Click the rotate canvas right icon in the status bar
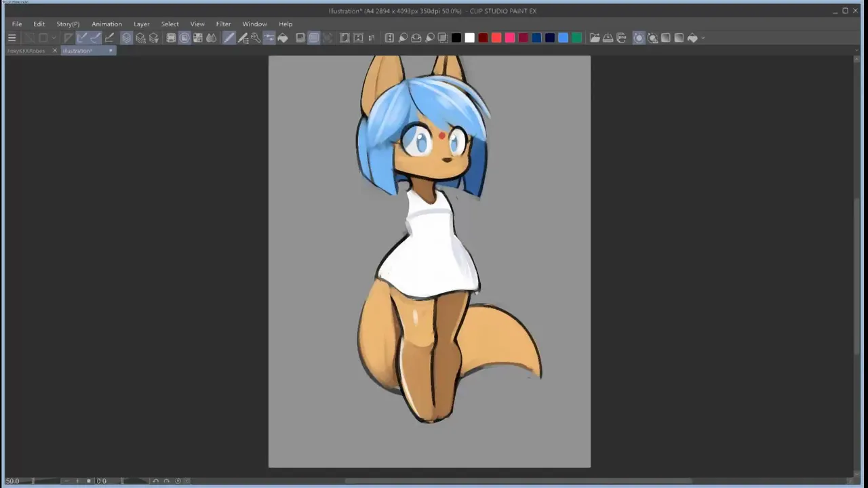Image resolution: width=868 pixels, height=488 pixels. pos(167,481)
